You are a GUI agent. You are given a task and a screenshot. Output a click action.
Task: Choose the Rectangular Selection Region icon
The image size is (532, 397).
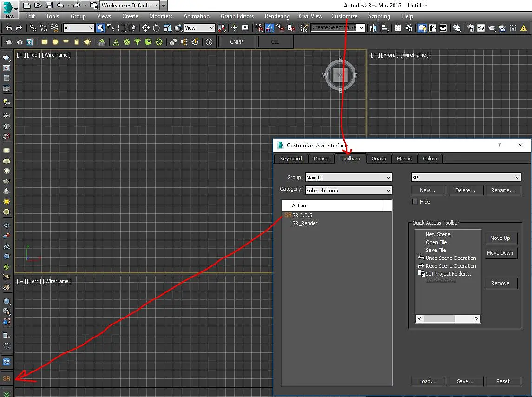click(121, 28)
